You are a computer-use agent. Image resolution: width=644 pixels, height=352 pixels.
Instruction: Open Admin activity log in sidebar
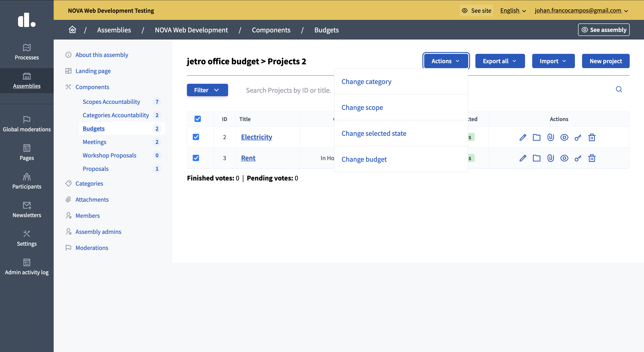[27, 267]
